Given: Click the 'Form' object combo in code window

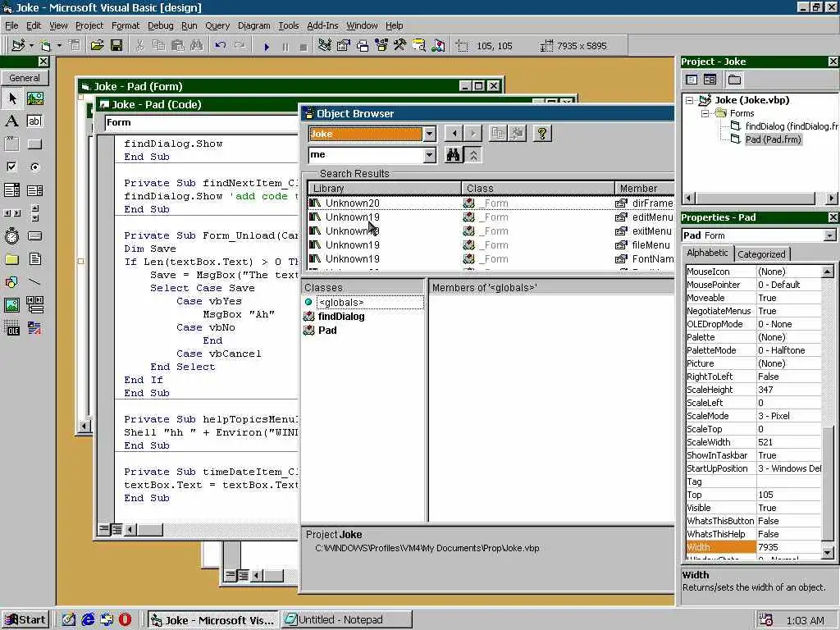Looking at the screenshot, I should point(202,123).
